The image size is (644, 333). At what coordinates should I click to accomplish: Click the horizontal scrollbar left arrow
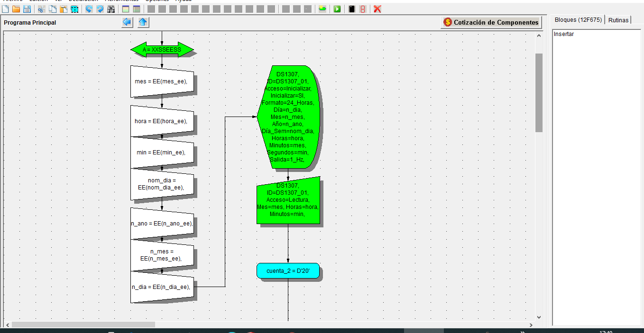point(7,325)
